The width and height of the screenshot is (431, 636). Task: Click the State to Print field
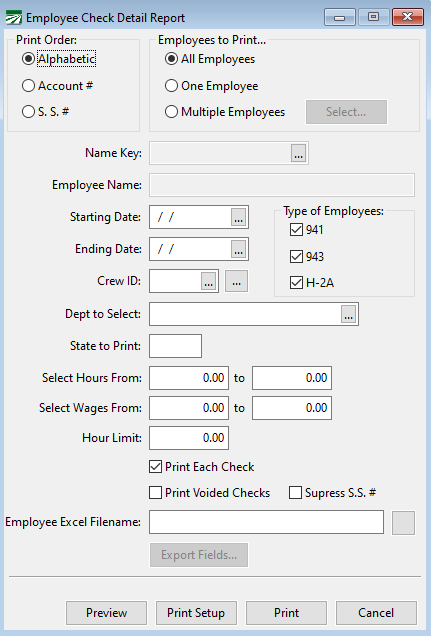175,346
